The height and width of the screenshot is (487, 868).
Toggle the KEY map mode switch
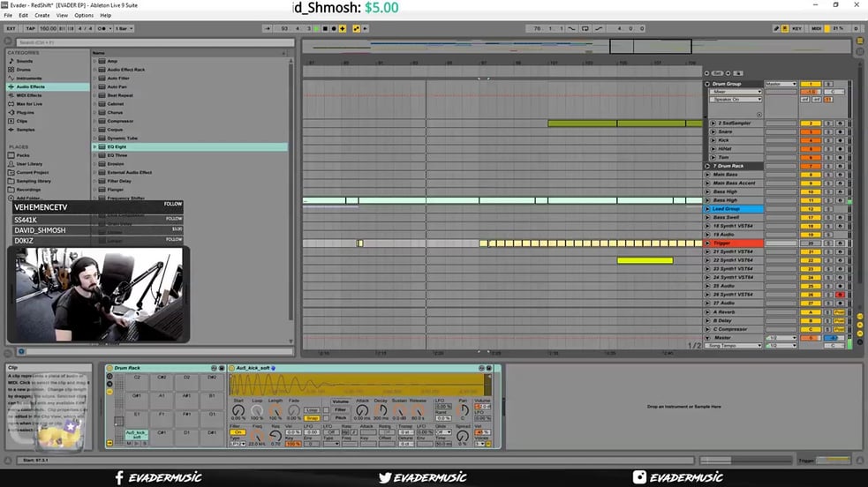(796, 29)
